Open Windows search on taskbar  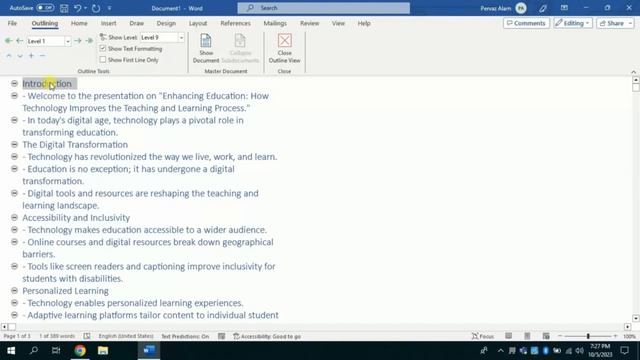tap(34, 350)
